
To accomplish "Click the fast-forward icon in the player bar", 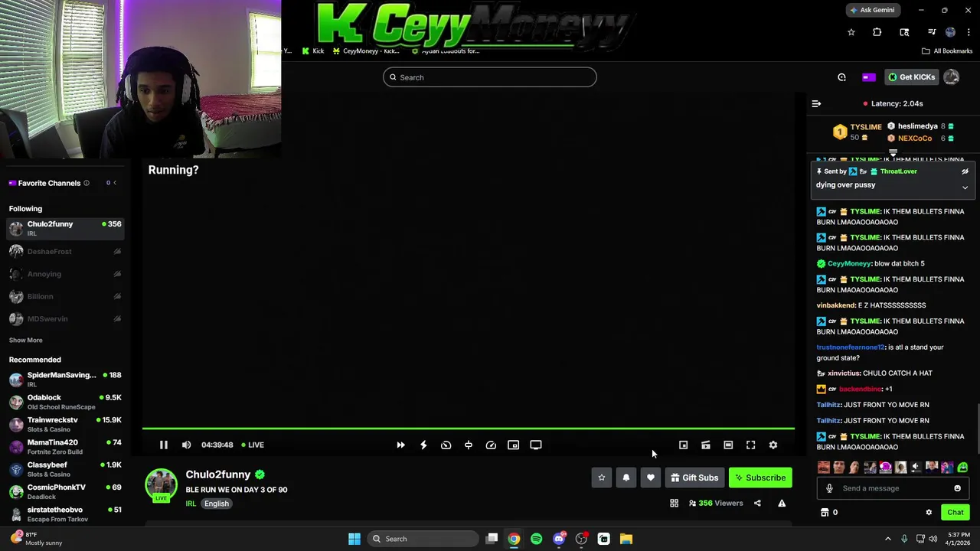I will coord(400,445).
